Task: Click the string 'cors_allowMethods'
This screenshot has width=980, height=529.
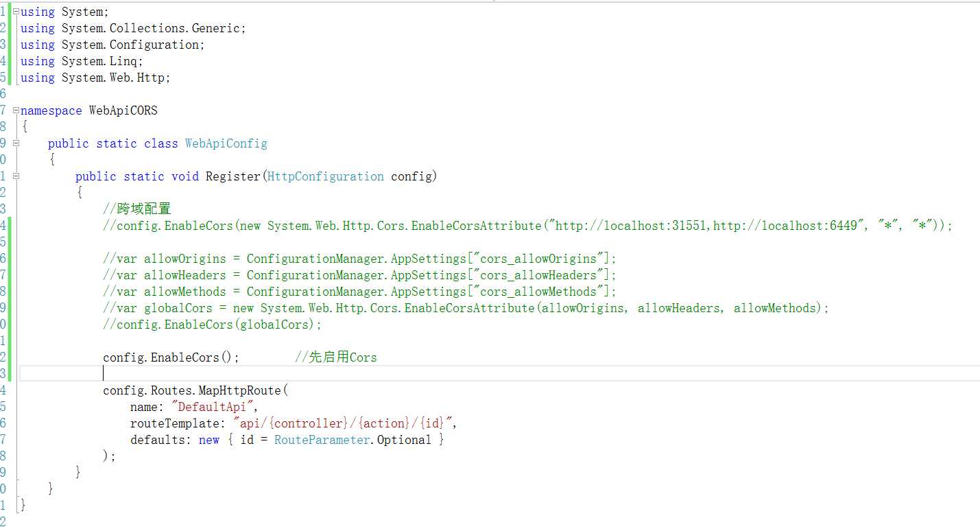Action: (538, 292)
